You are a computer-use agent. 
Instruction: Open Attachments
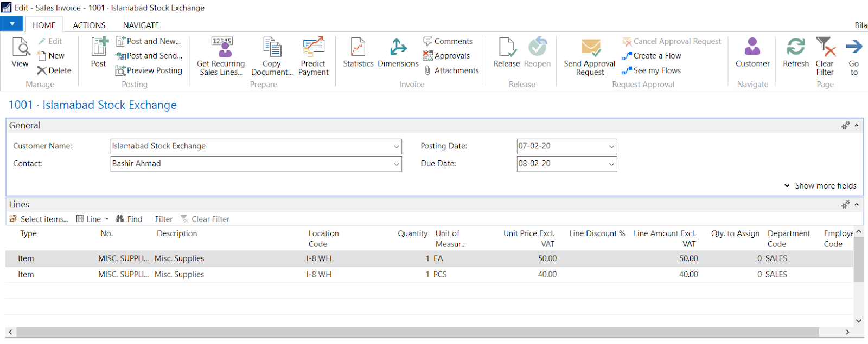click(451, 70)
